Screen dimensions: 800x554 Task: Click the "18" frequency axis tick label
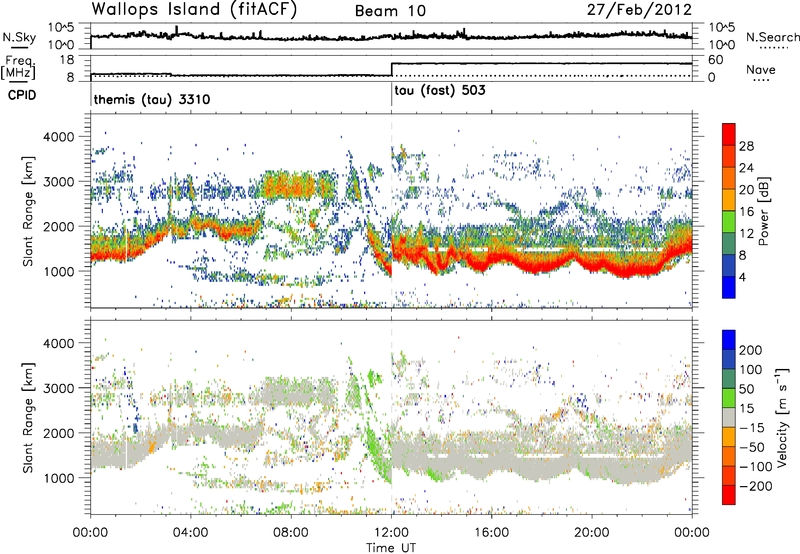tap(67, 60)
